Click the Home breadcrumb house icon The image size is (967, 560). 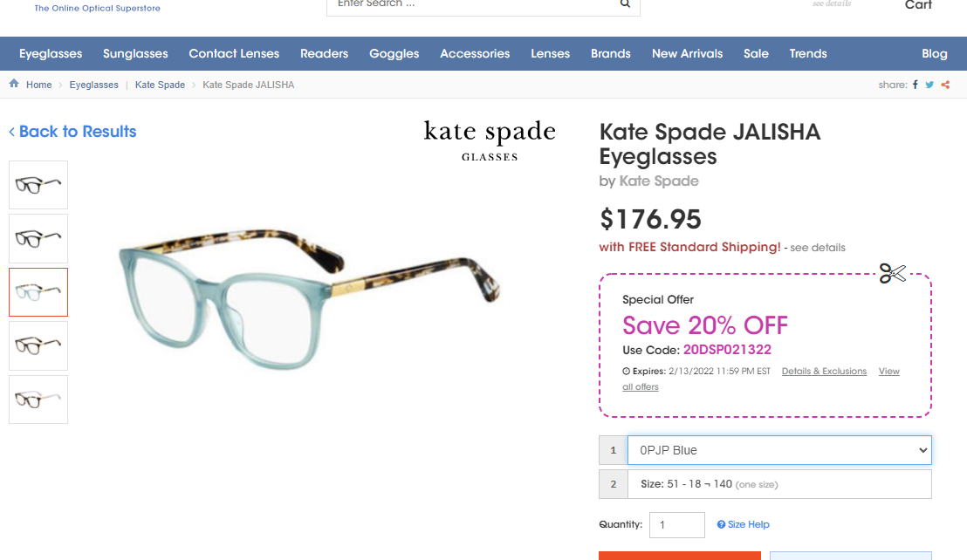(x=14, y=84)
